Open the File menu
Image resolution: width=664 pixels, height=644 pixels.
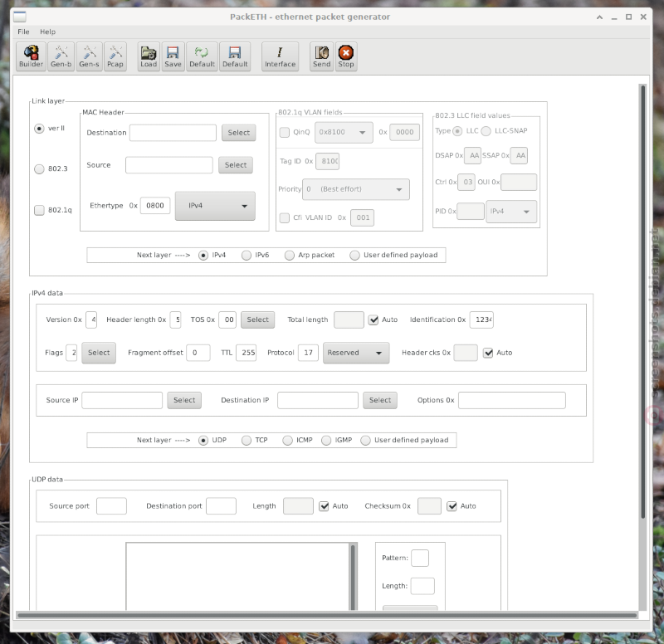pyautogui.click(x=24, y=32)
